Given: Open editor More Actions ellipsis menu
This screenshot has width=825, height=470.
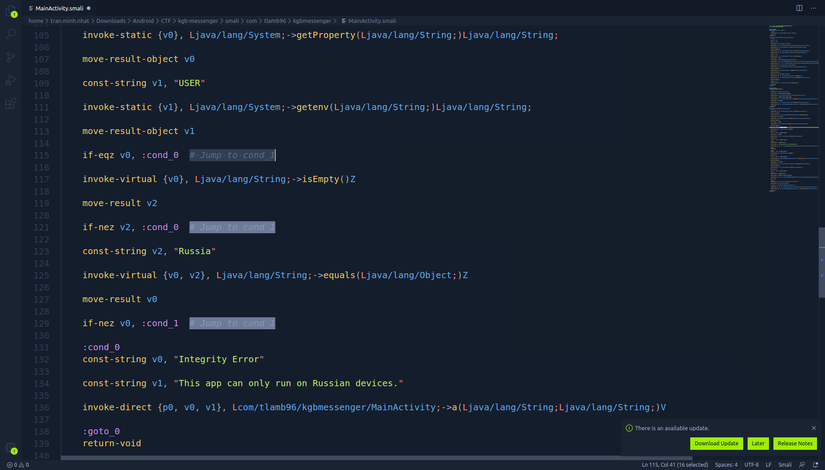Looking at the screenshot, I should tap(813, 7).
